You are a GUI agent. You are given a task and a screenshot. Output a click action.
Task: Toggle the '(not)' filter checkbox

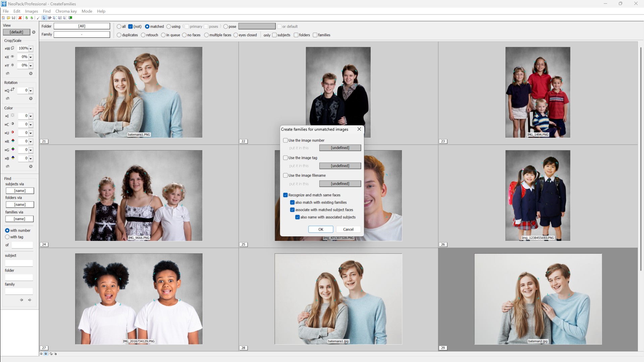[x=130, y=26]
